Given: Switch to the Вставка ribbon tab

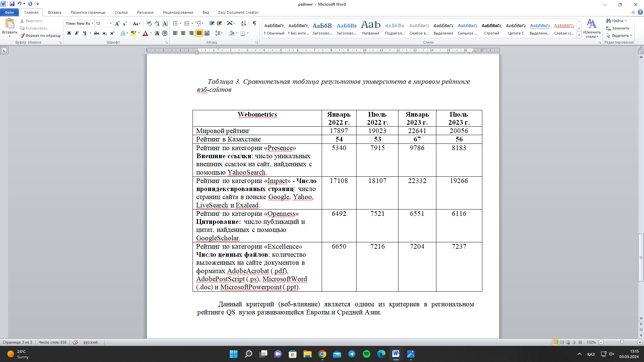Looking at the screenshot, I should pos(54,12).
